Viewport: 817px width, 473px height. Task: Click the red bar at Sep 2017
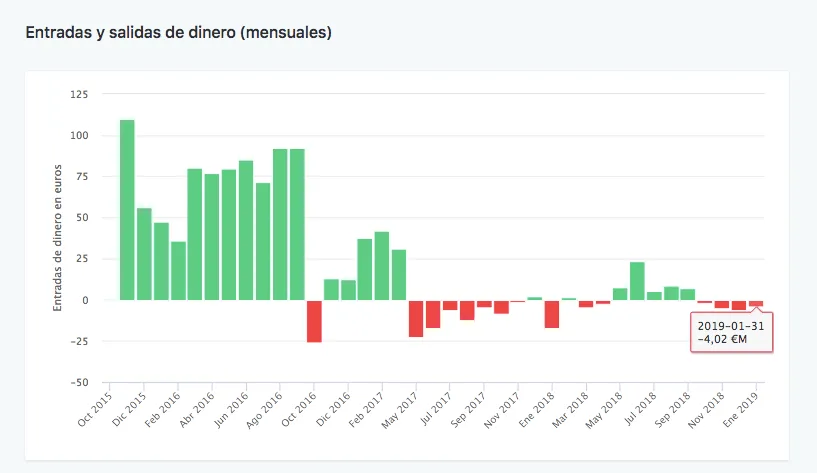click(484, 304)
